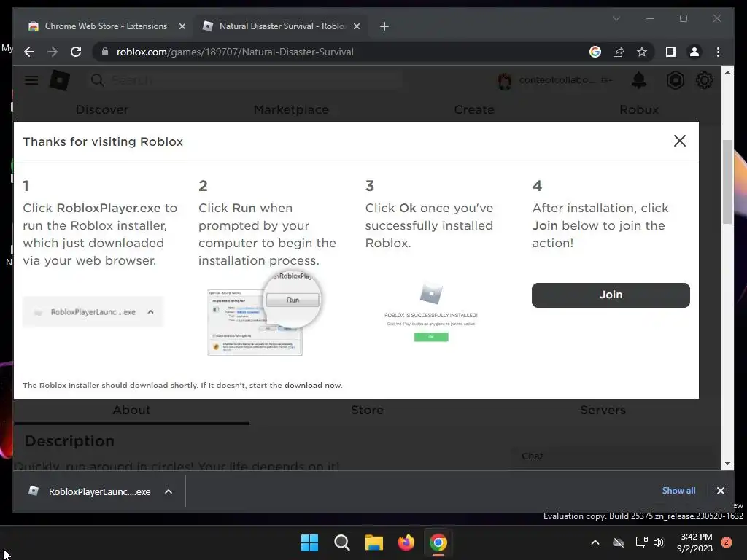This screenshot has height=560, width=747.
Task: Open clock showing 3:42 PM
Action: coord(694,542)
